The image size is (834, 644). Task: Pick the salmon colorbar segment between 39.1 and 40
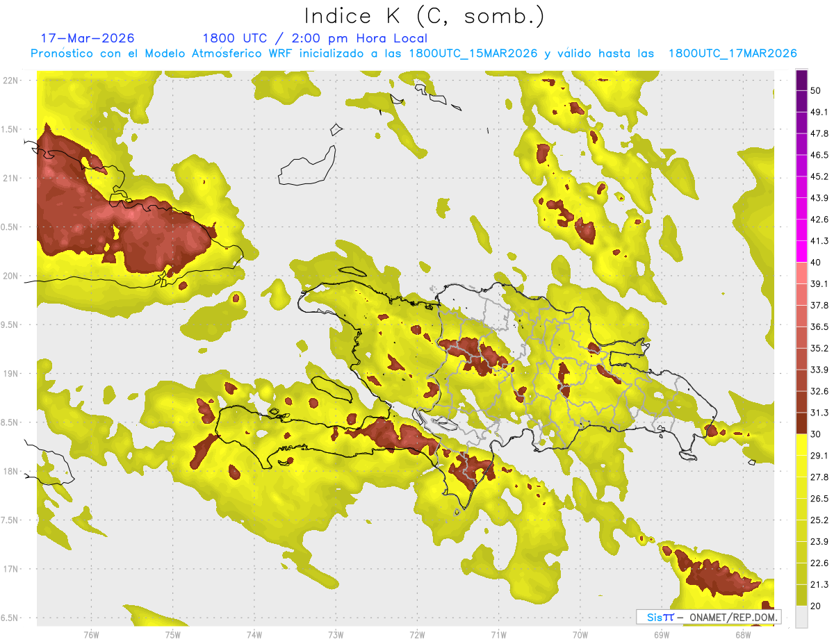801,272
